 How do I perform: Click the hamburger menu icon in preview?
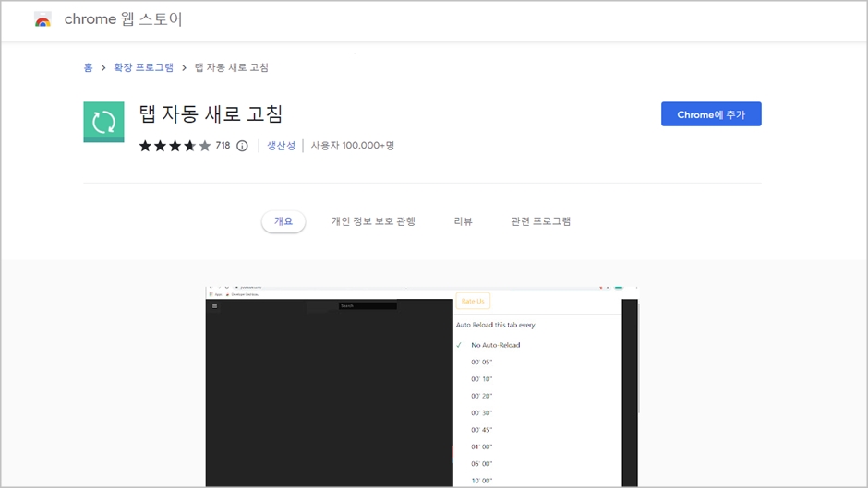(x=215, y=306)
